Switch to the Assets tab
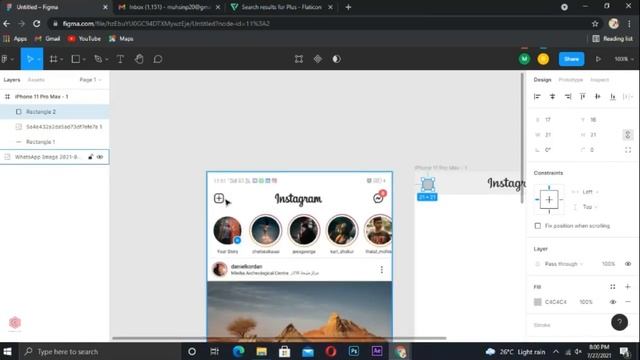This screenshot has width=640, height=360. click(36, 80)
